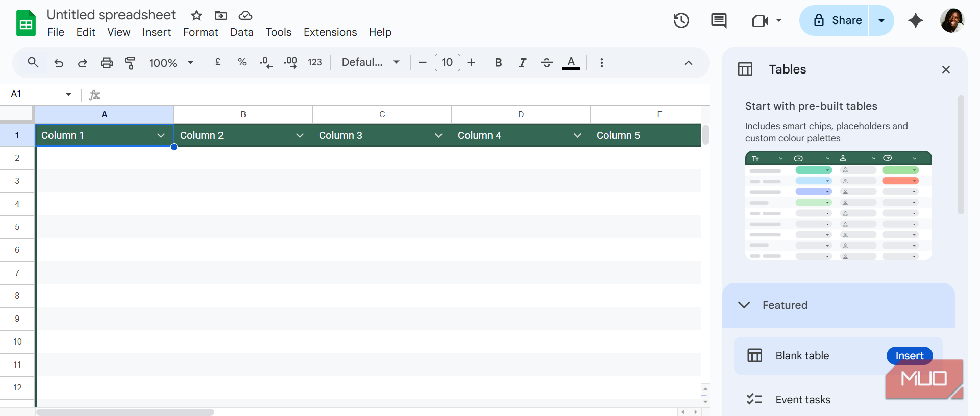Insert the Blank table
Screen dimensions: 980x416
coord(910,356)
